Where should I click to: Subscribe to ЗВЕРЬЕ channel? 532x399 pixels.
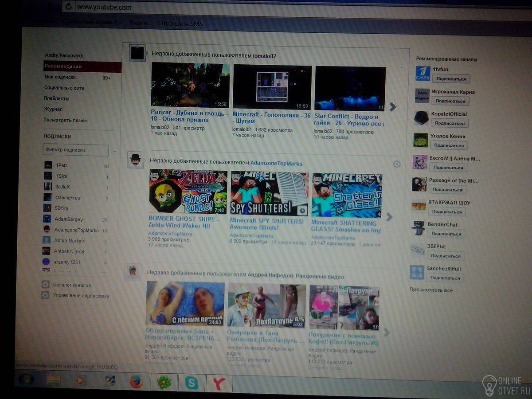pos(446,256)
